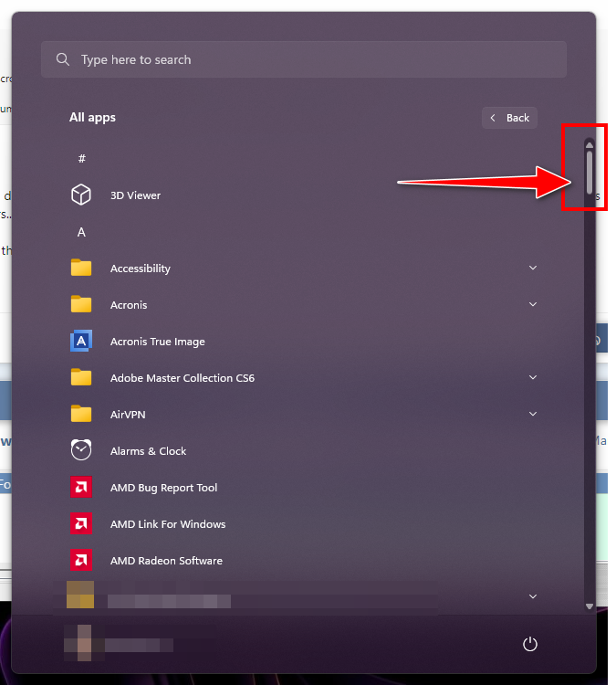
Task: Click the AMD Link For Windows icon
Action: tap(81, 523)
